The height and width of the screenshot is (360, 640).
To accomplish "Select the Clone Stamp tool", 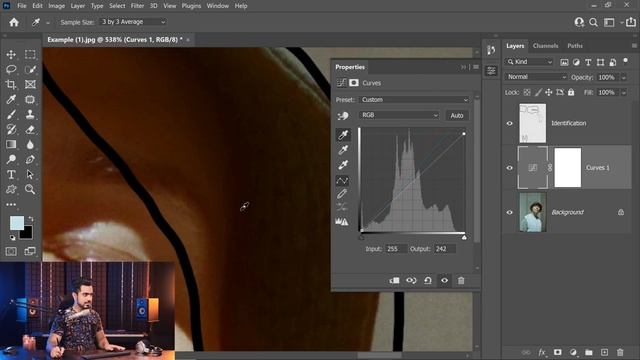I will 30,115.
